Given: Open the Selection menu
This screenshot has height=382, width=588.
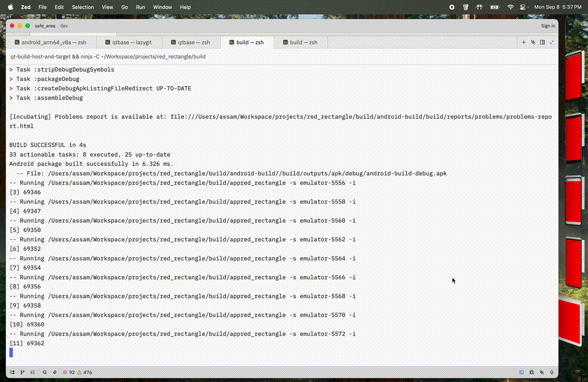Looking at the screenshot, I should [x=83, y=7].
